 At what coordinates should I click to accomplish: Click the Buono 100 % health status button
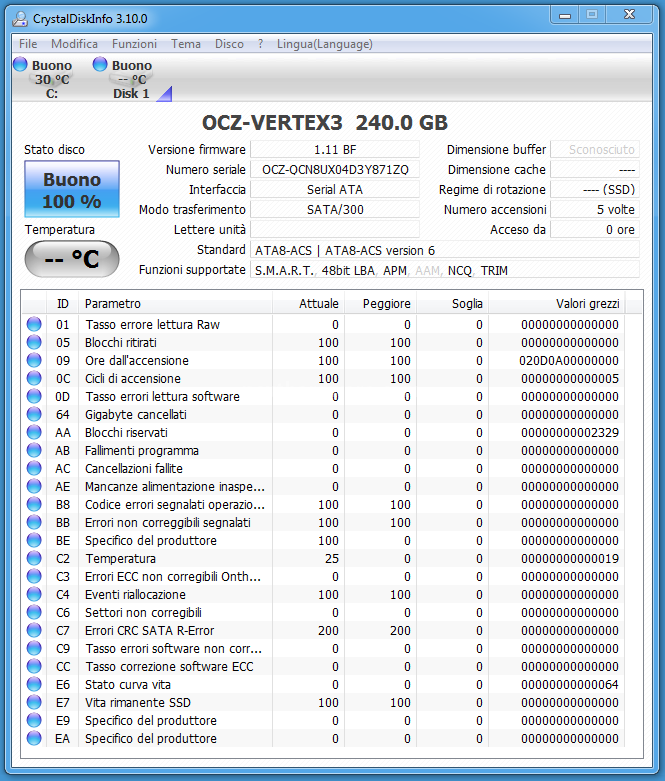coord(72,189)
